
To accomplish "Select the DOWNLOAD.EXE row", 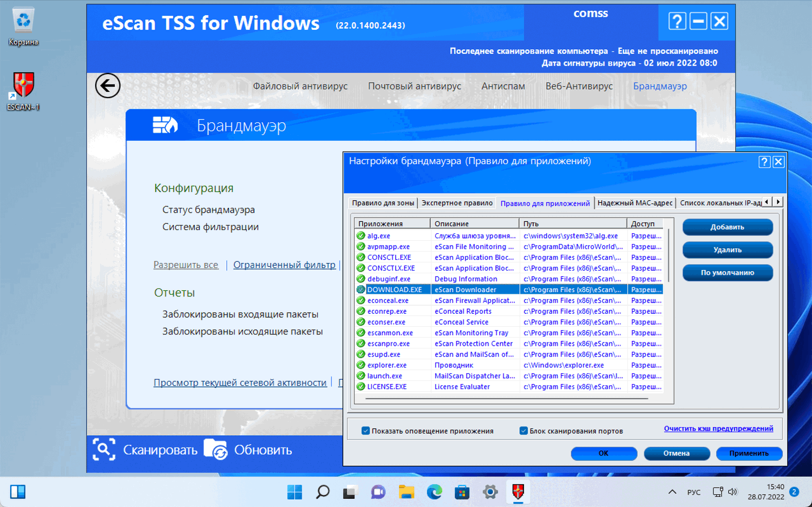I will point(509,289).
